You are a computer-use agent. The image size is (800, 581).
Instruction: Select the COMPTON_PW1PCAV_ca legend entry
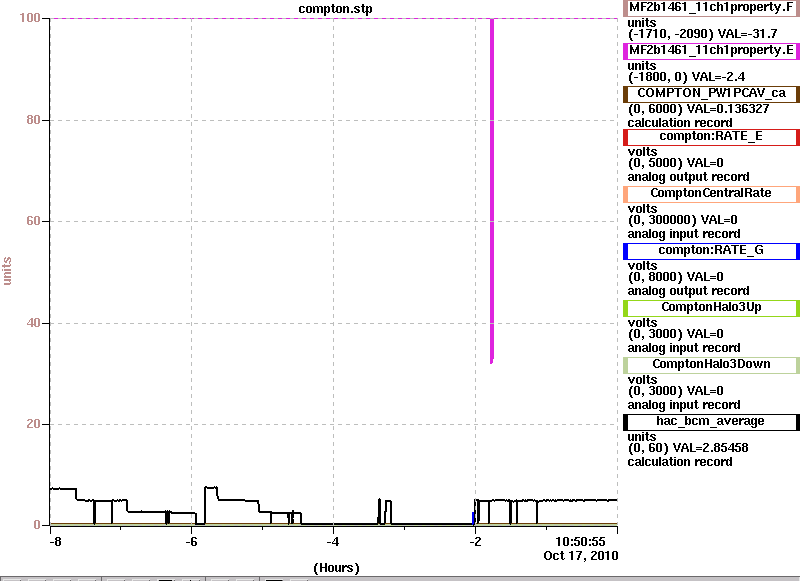point(711,93)
